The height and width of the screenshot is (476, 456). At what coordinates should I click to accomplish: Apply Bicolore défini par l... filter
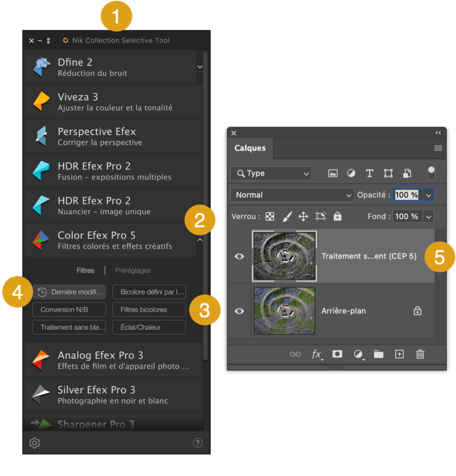[x=149, y=292]
